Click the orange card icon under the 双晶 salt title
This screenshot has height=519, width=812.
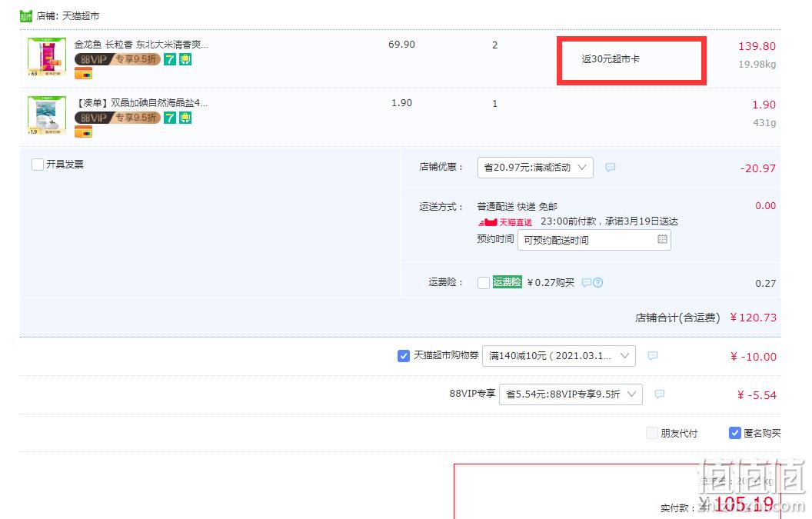(x=83, y=132)
